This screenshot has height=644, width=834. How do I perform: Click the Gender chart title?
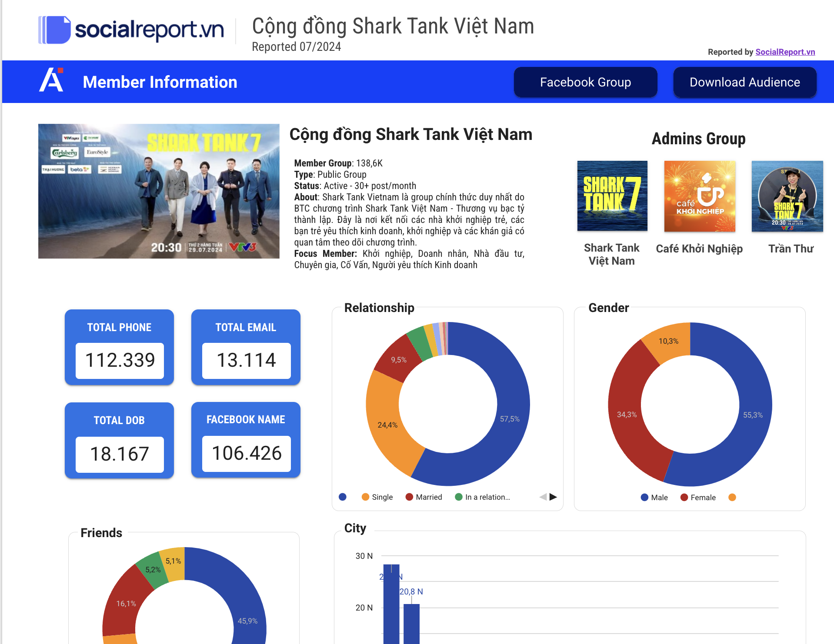coord(609,308)
